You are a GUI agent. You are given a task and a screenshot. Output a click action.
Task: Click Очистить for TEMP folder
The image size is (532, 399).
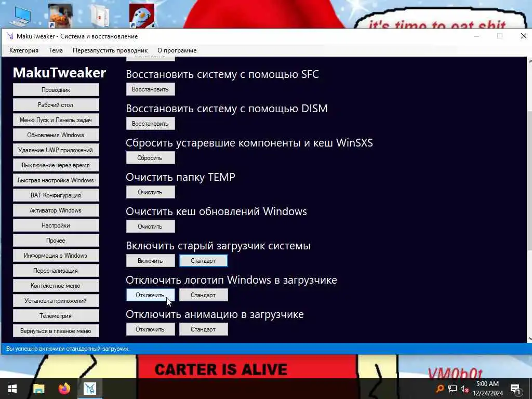point(150,192)
